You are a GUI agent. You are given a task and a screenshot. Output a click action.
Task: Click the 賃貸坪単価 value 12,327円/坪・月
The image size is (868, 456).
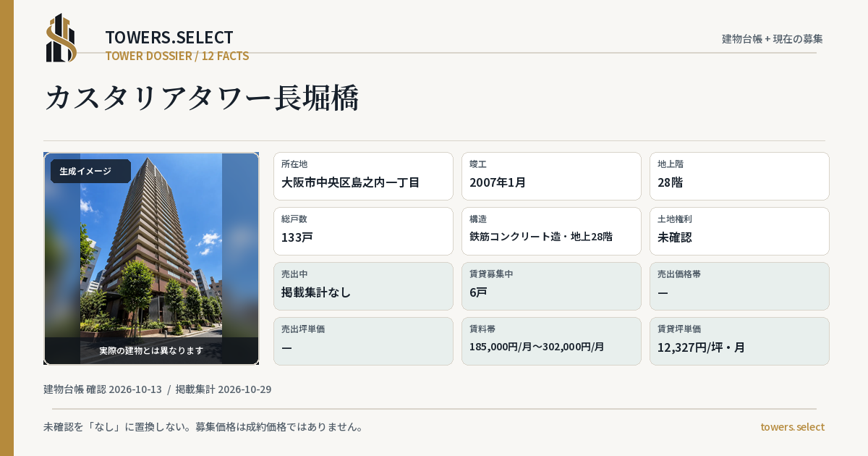pyautogui.click(x=702, y=347)
